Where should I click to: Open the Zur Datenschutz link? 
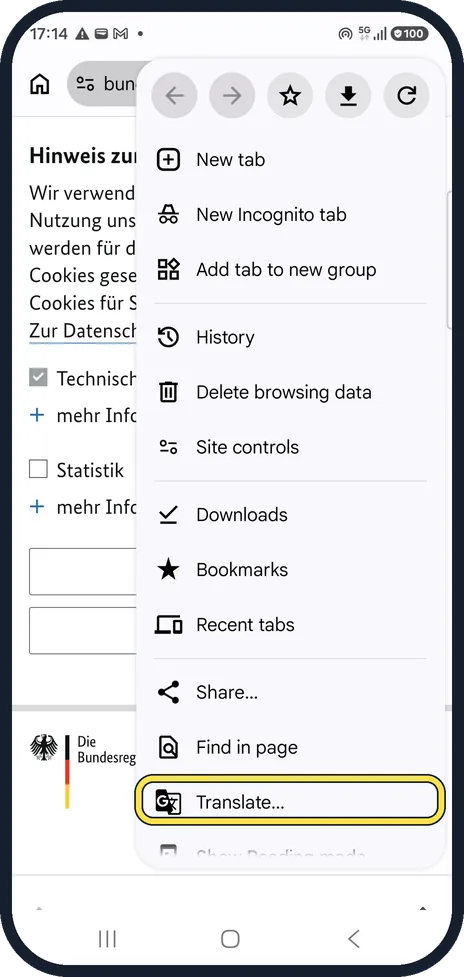(x=82, y=331)
